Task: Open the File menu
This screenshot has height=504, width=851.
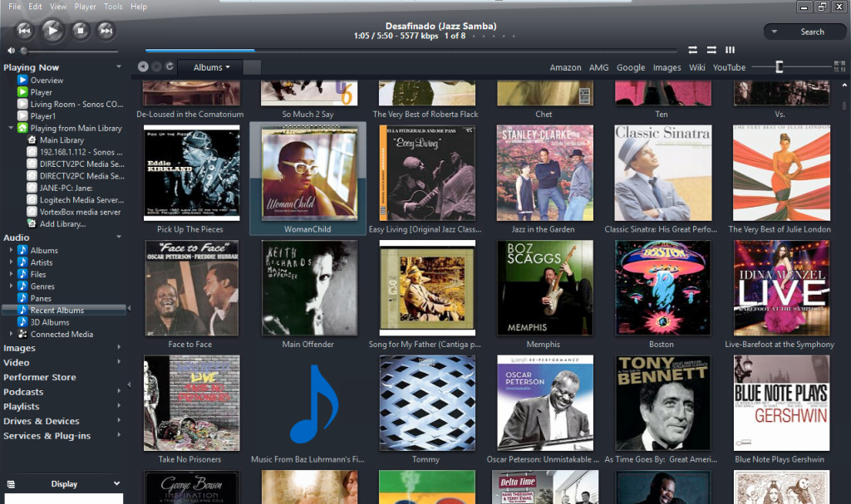Action: click(15, 7)
